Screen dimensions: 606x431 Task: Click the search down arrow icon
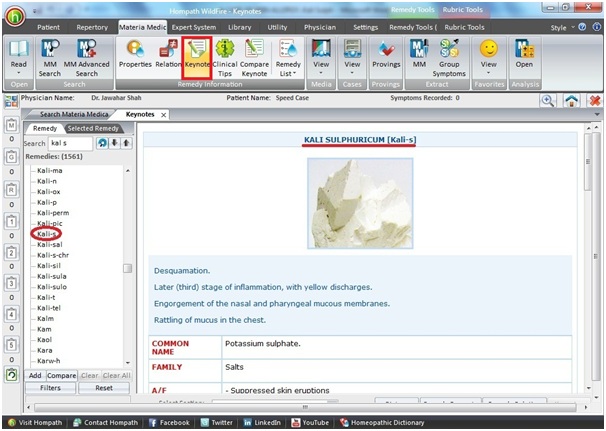pyautogui.click(x=114, y=143)
